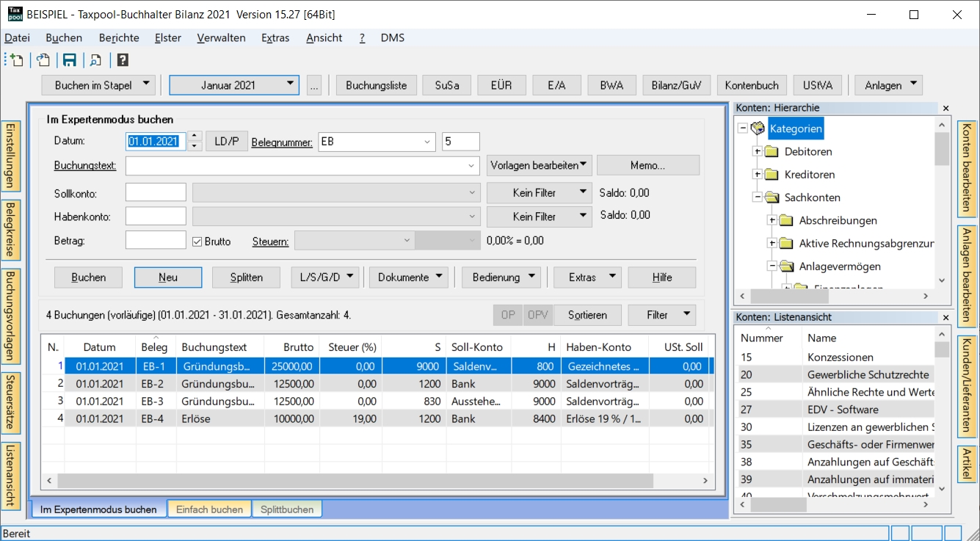
Task: Close the Konten: Listenansicht panel
Action: pos(945,318)
